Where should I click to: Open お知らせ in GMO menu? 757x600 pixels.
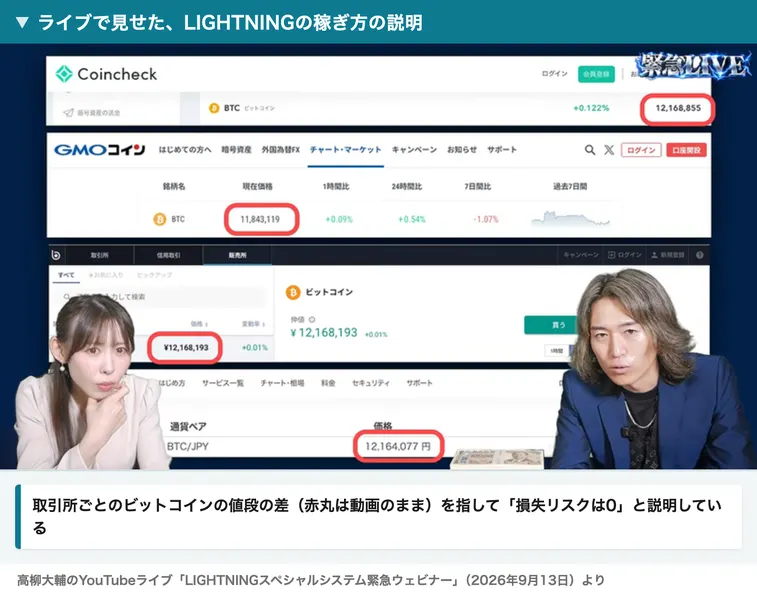[462, 150]
